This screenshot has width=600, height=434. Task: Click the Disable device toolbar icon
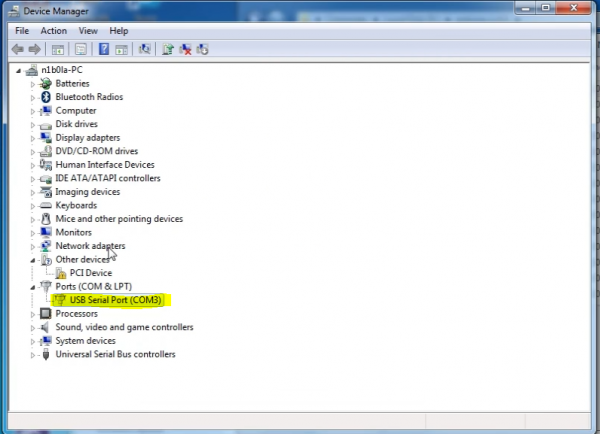(x=202, y=49)
